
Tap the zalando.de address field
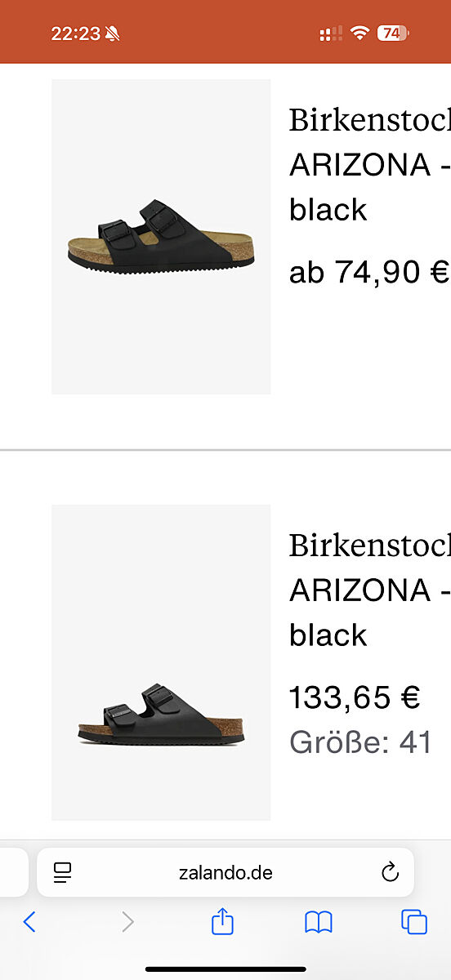(225, 872)
